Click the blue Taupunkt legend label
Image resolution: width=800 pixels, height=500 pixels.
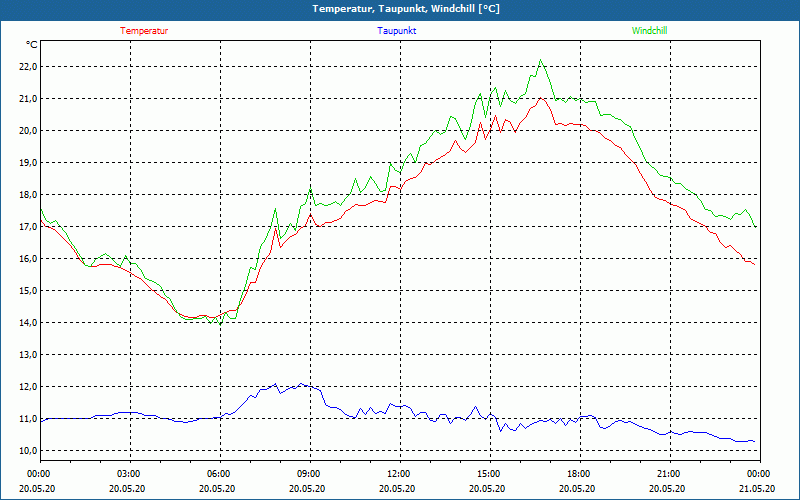[397, 31]
